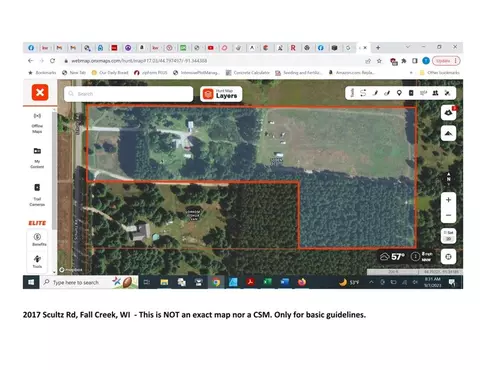Open Tools in the sidebar
Screen dimensions: 480x370
pos(37,262)
